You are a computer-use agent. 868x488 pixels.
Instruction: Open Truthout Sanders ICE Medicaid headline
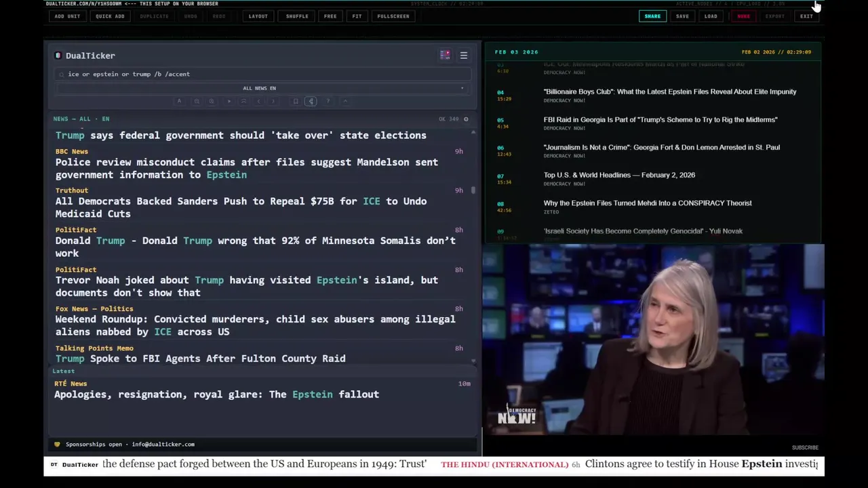click(241, 207)
